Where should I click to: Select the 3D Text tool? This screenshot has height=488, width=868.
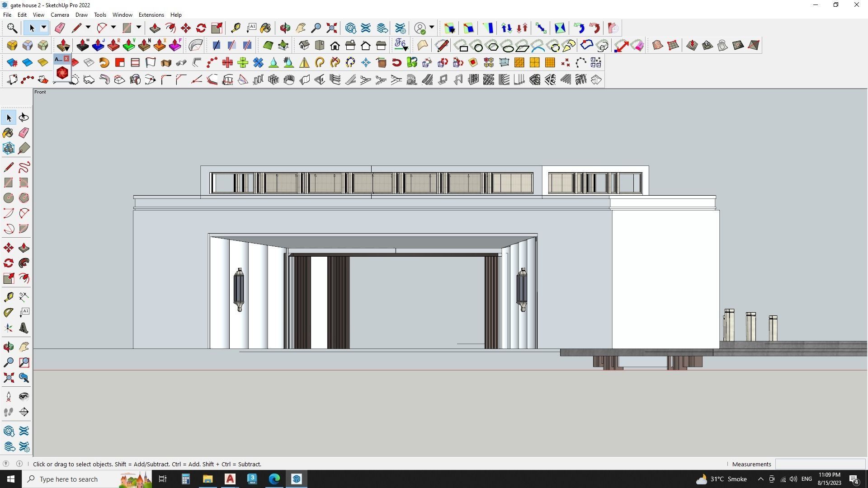[x=24, y=328]
